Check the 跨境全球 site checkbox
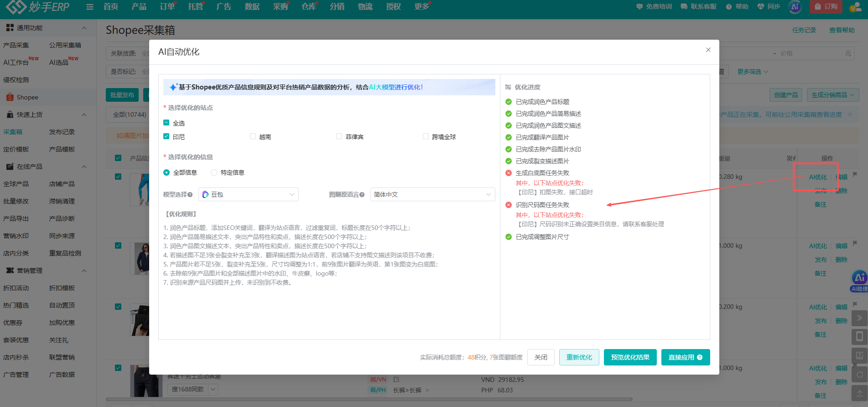Viewport: 868px width, 407px height. click(x=426, y=136)
